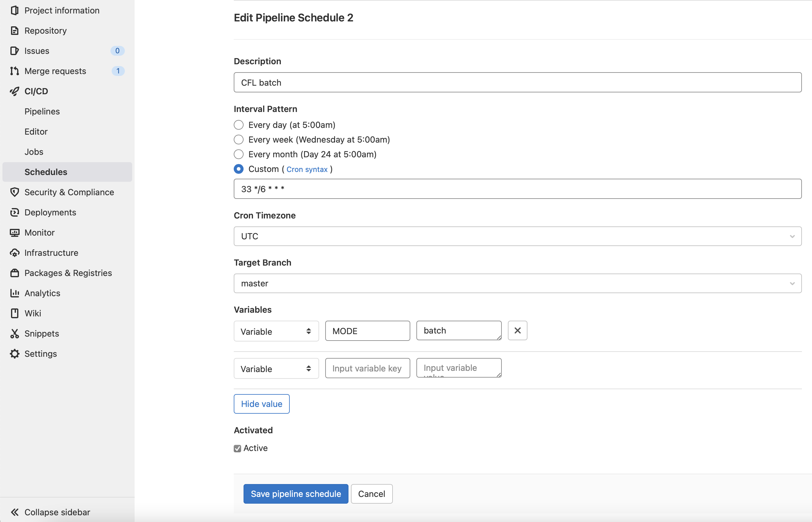Uncheck the Active checkbox

click(x=237, y=449)
